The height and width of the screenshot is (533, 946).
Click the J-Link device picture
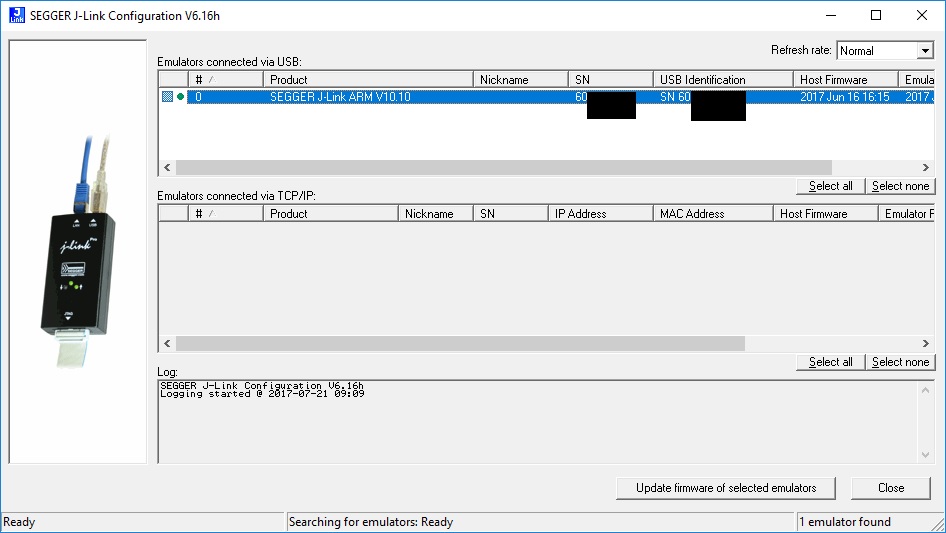(78, 252)
